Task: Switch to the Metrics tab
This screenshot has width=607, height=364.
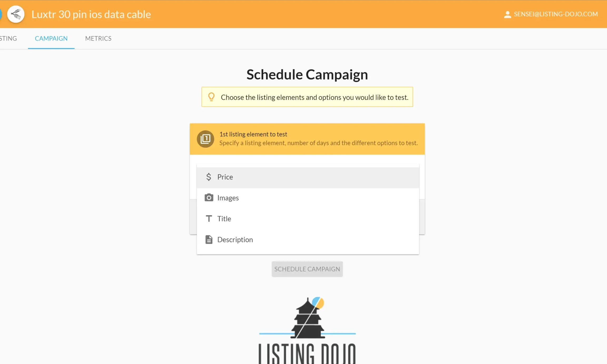Action: 98,38
